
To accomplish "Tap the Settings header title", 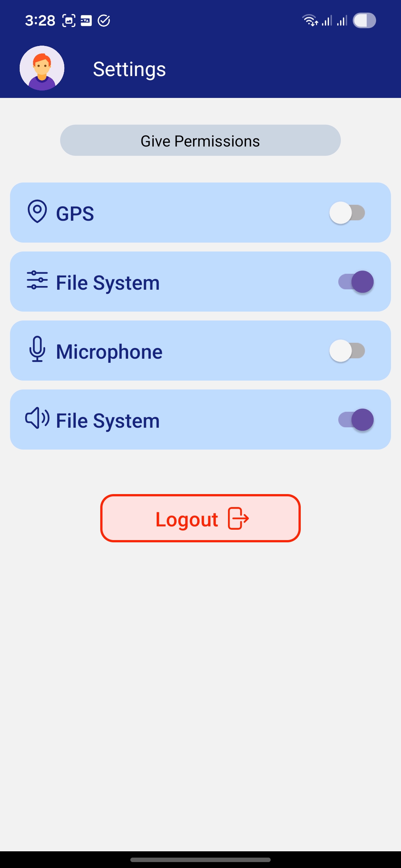I will [129, 69].
